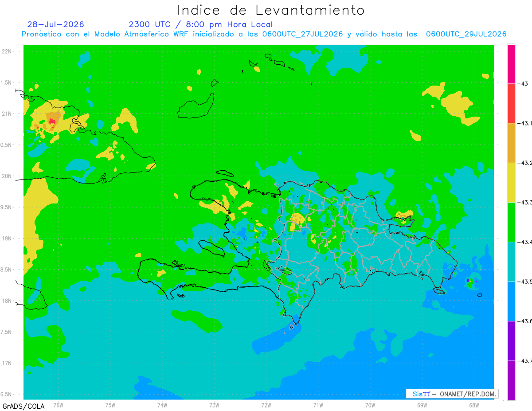Click the '-43.5' legend value
This screenshot has width=532, height=411.
point(524,282)
